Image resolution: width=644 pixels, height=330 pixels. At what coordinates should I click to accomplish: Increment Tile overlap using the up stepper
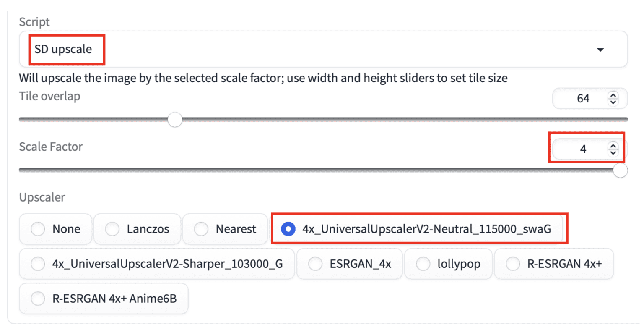coord(613,95)
